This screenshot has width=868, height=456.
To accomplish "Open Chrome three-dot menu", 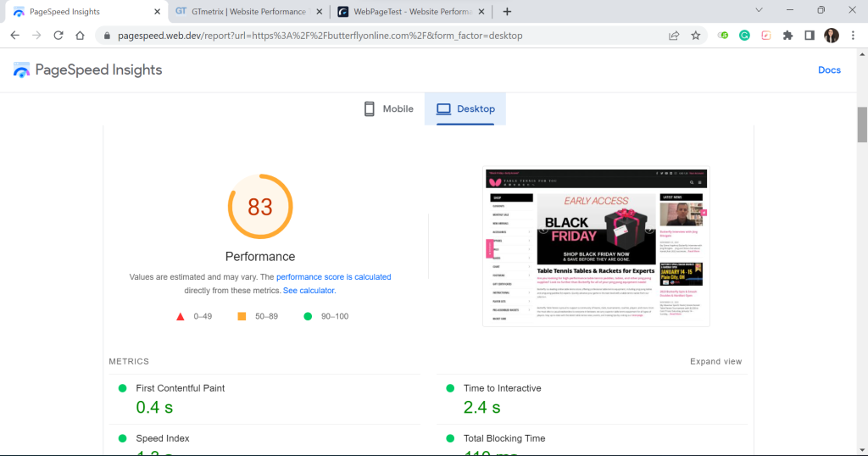I will pyautogui.click(x=853, y=36).
